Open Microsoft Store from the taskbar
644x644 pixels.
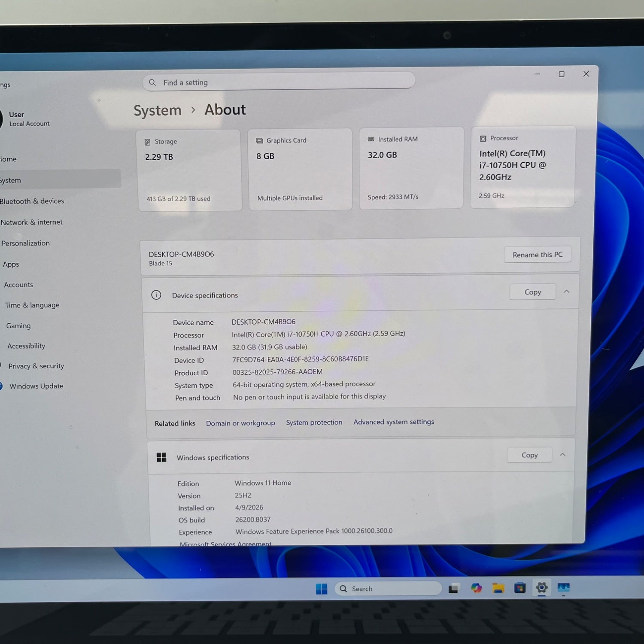[x=520, y=588]
